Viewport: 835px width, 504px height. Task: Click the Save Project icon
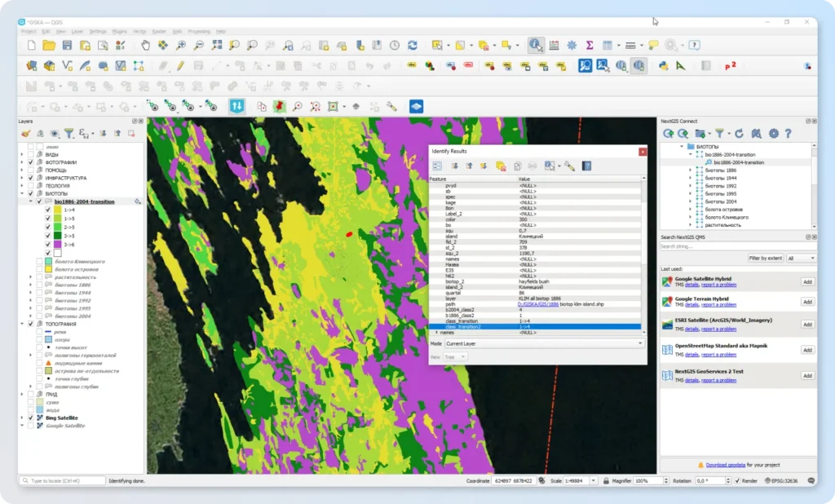point(67,46)
